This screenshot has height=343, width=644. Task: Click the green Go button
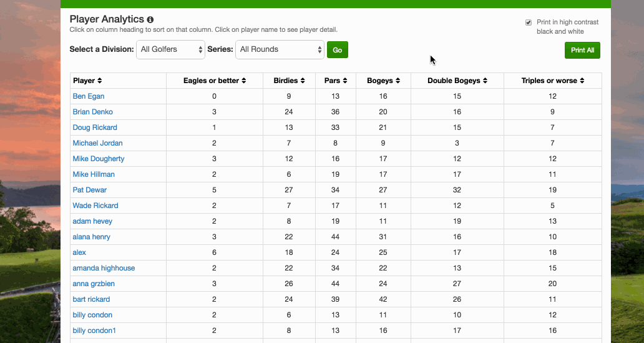338,50
